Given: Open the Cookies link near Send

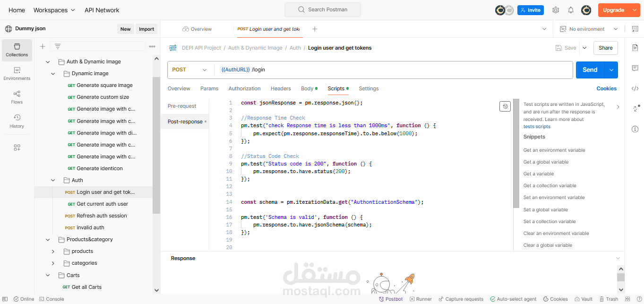Looking at the screenshot, I should coord(606,88).
